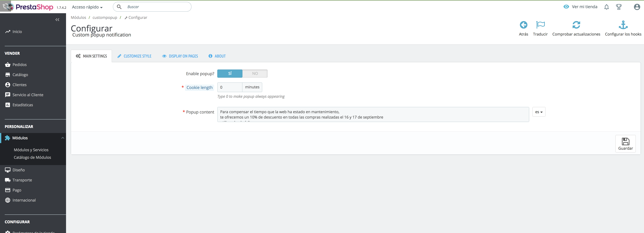Screen dimensions: 644x233
Task: Open the notifications bell icon
Action: tap(606, 7)
